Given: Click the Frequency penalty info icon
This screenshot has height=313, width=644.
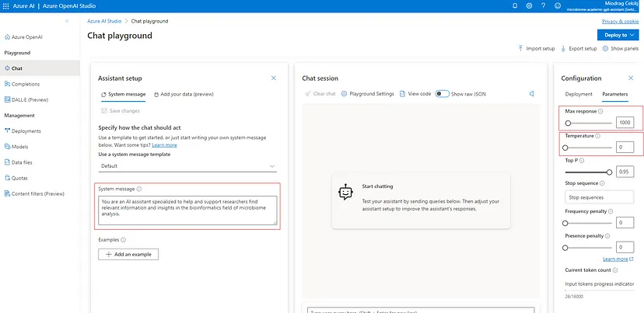Looking at the screenshot, I should click(611, 211).
